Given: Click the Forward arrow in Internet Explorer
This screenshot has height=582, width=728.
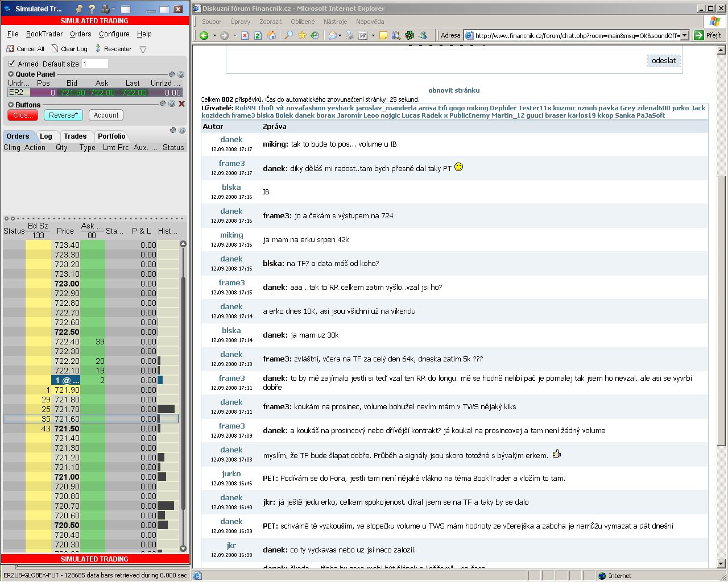Looking at the screenshot, I should pos(224,35).
